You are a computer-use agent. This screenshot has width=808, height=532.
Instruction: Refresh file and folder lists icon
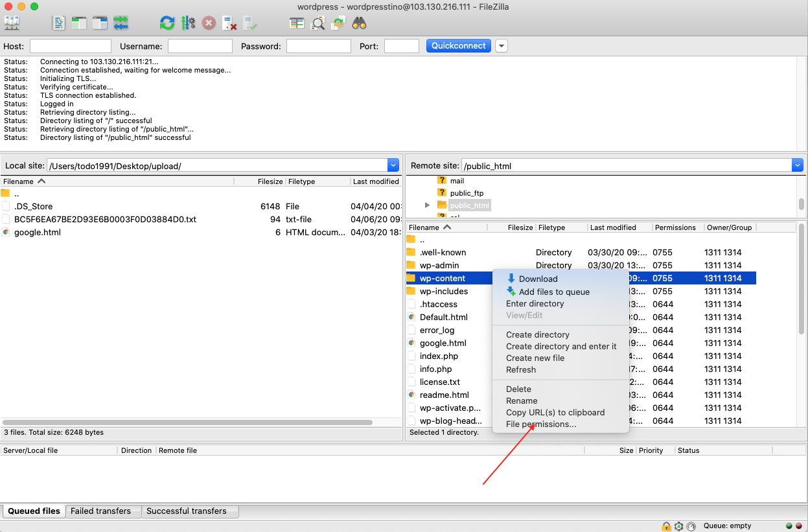(167, 24)
